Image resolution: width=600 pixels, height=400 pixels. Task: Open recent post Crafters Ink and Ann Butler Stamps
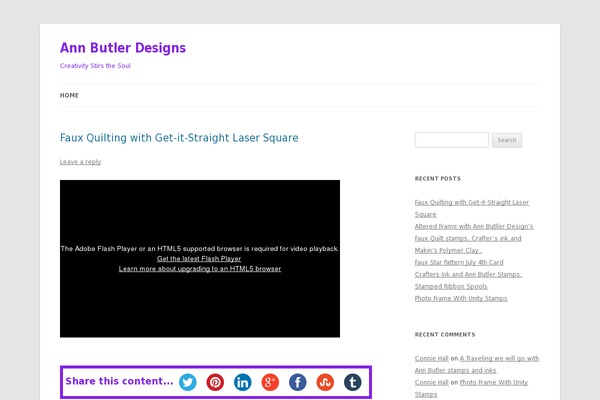pyautogui.click(x=468, y=280)
